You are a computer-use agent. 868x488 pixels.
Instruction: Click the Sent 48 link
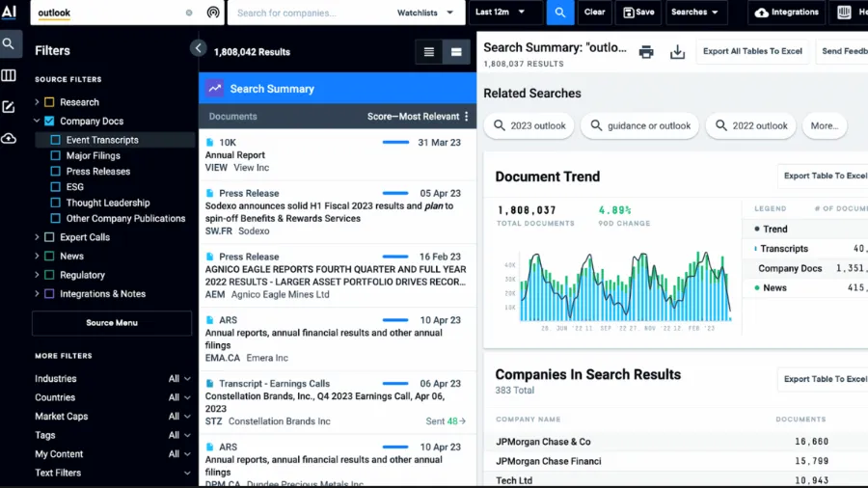(x=446, y=421)
